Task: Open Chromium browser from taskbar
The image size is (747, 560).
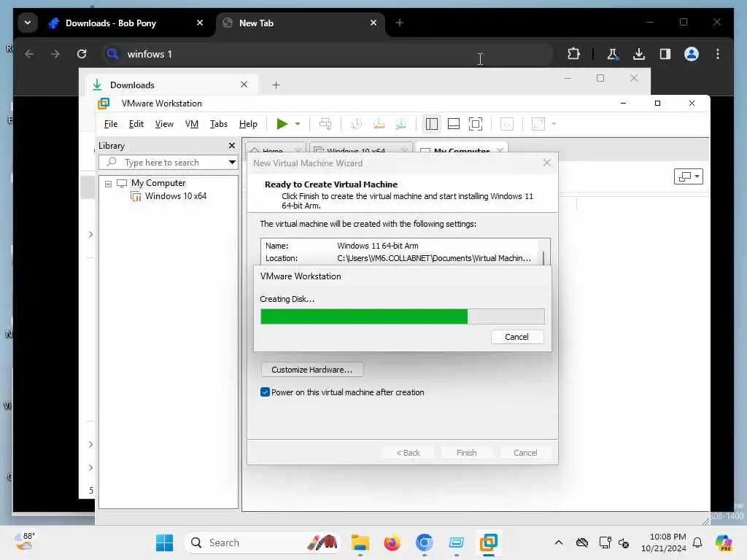Action: (x=424, y=542)
